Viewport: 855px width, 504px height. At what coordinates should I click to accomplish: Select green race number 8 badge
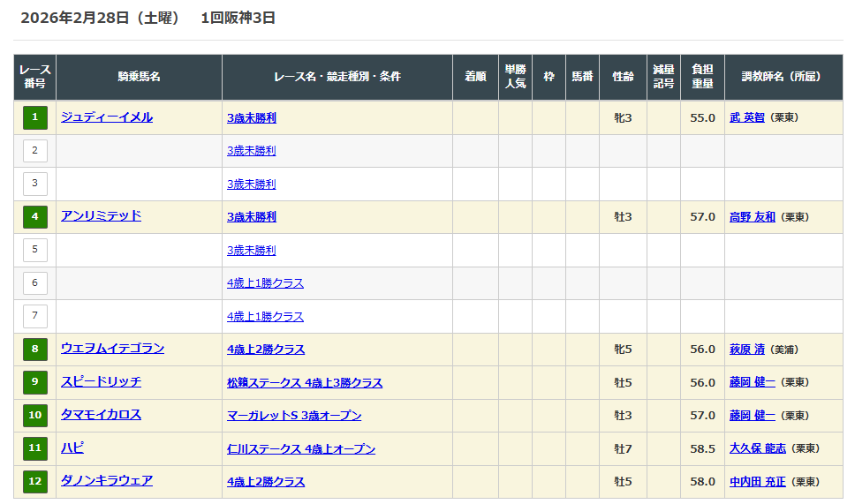click(35, 350)
